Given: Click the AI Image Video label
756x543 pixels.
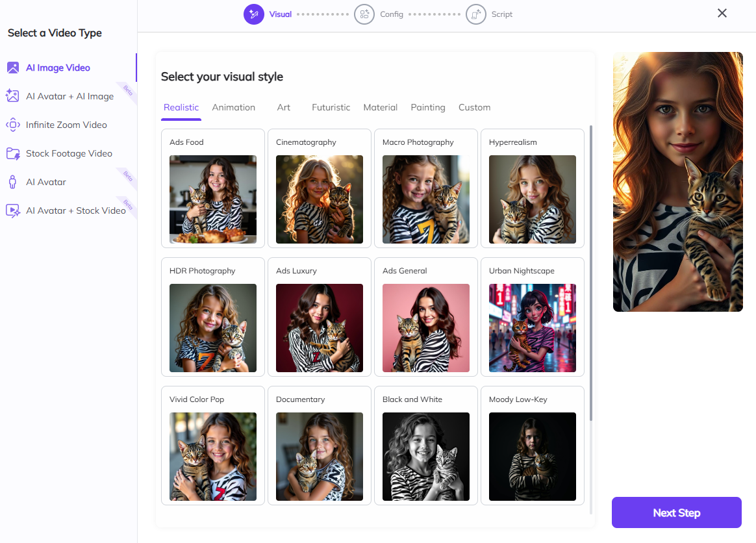Looking at the screenshot, I should pos(58,68).
